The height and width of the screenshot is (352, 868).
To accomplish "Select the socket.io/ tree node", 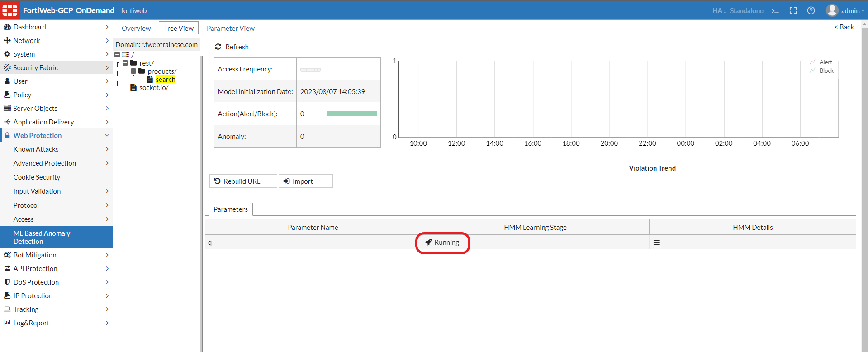I will pyautogui.click(x=154, y=88).
